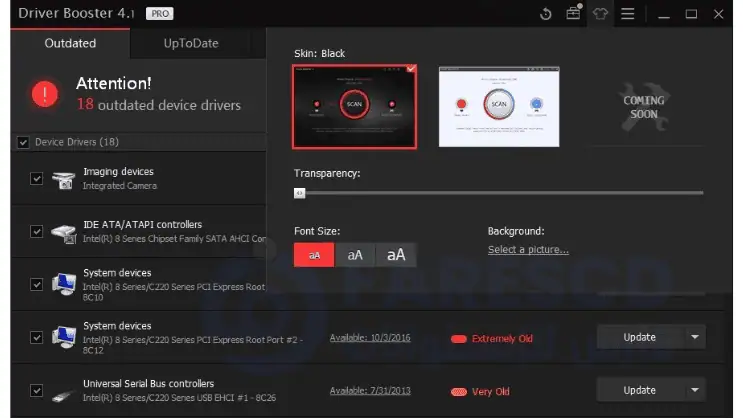Maximize the Driver Booster window
743x418 pixels.
pyautogui.click(x=691, y=14)
